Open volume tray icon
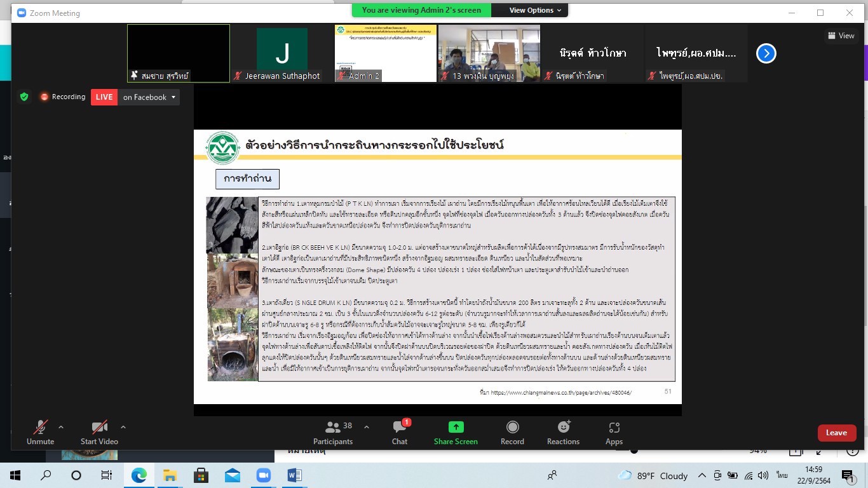The height and width of the screenshot is (488, 868). [x=764, y=475]
